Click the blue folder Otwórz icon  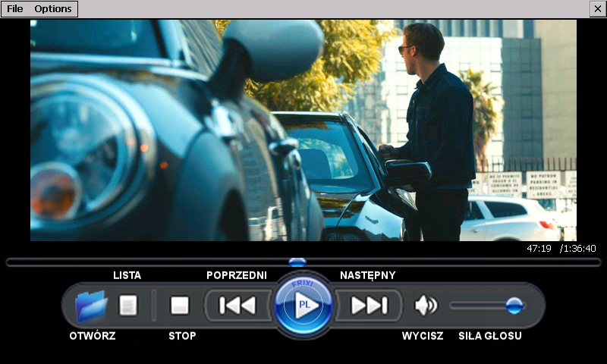pos(91,306)
